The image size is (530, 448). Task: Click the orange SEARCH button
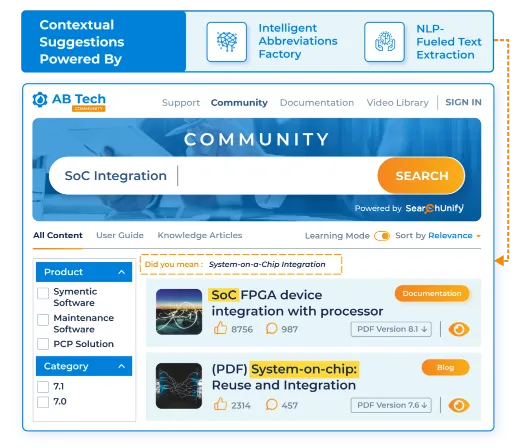(x=421, y=175)
